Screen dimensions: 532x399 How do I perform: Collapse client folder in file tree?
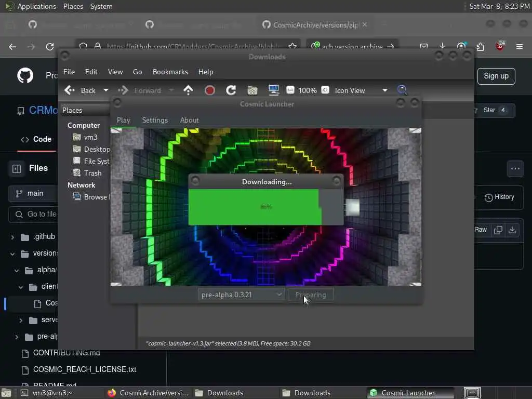click(21, 287)
